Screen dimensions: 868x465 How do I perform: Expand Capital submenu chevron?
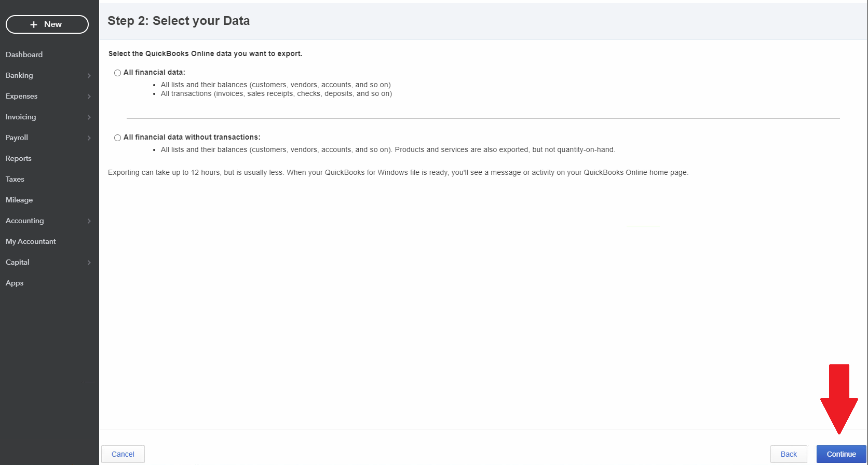[x=89, y=263]
